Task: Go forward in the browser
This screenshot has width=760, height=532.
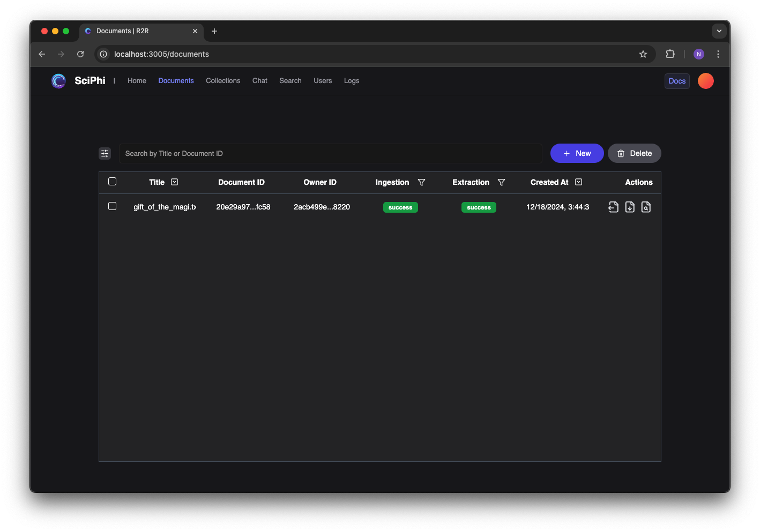Action: coord(61,54)
